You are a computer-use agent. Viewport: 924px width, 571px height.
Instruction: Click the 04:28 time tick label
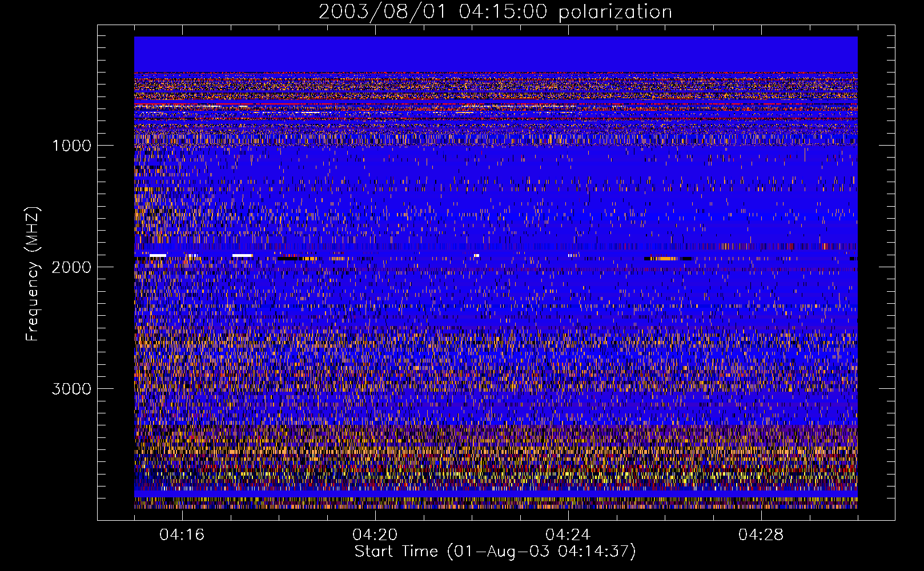pos(761,535)
